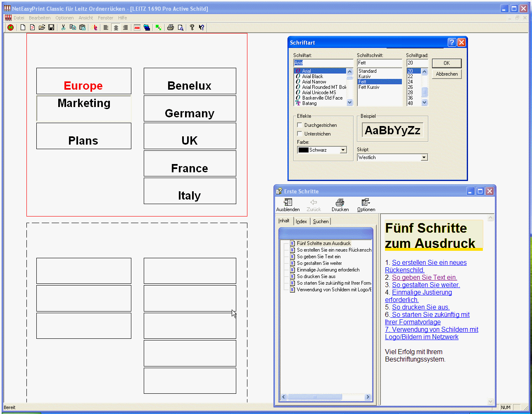Click the print preview magnifier icon
Viewport: 532px width, 414px height.
180,28
